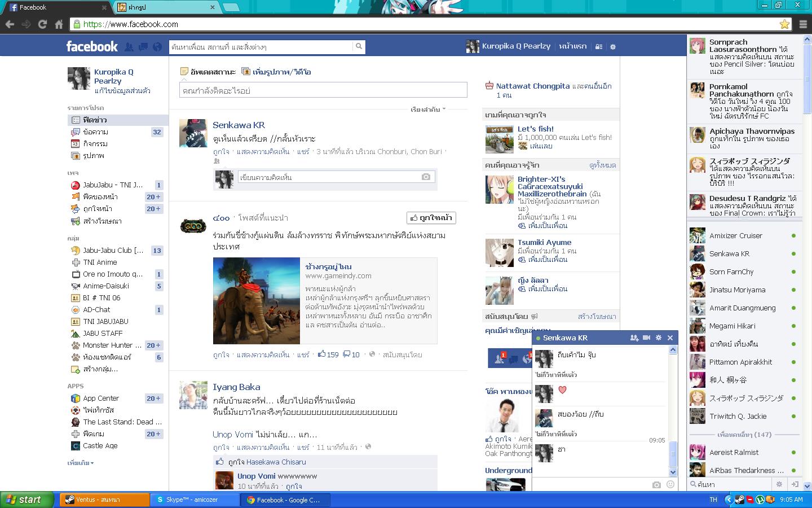Click the 159 likes thumbs-up icon
Screen dimensions: 812x508
coord(321,354)
